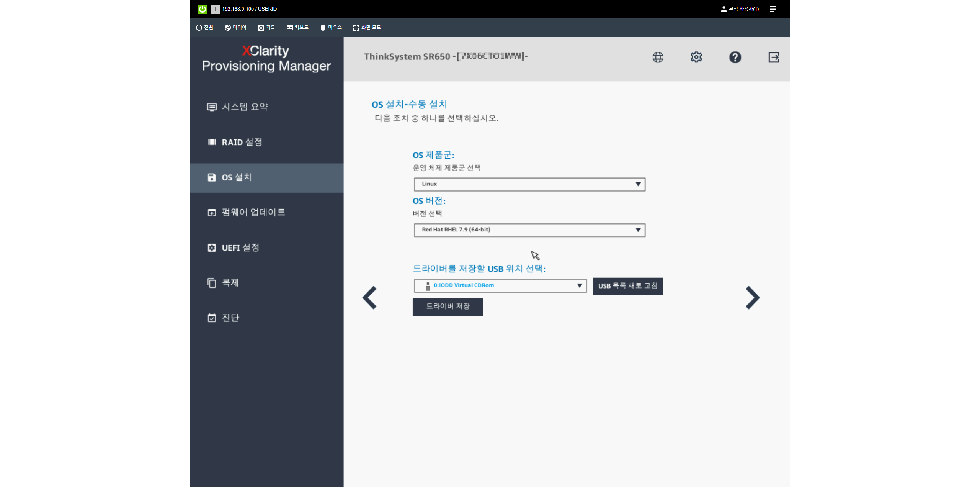Screen dimensions: 980x487
Task: Go to next step with right arrow
Action: (752, 297)
